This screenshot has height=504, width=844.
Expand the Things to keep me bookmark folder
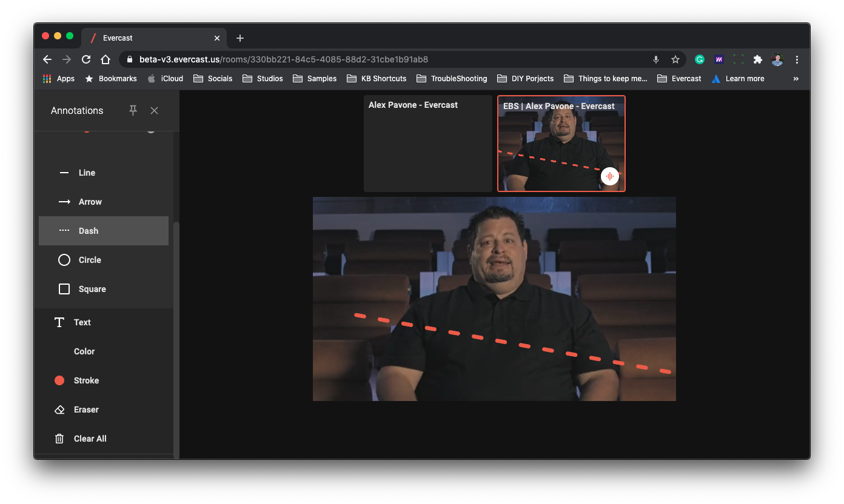pos(606,79)
